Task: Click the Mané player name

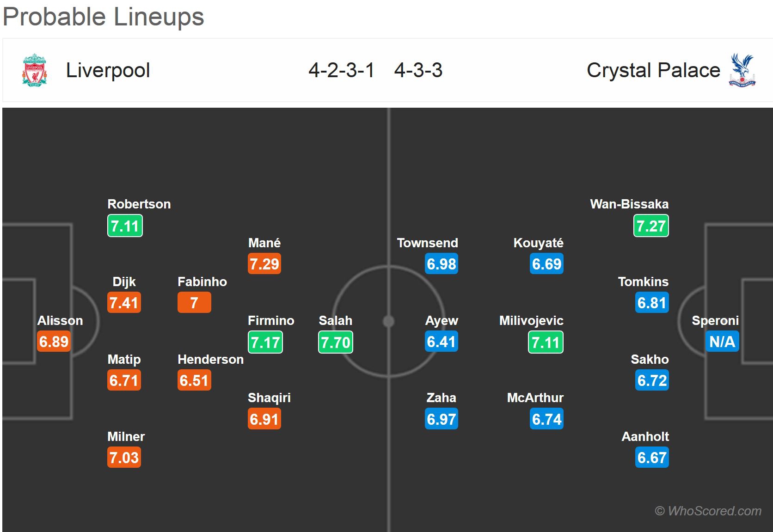Action: tap(264, 243)
